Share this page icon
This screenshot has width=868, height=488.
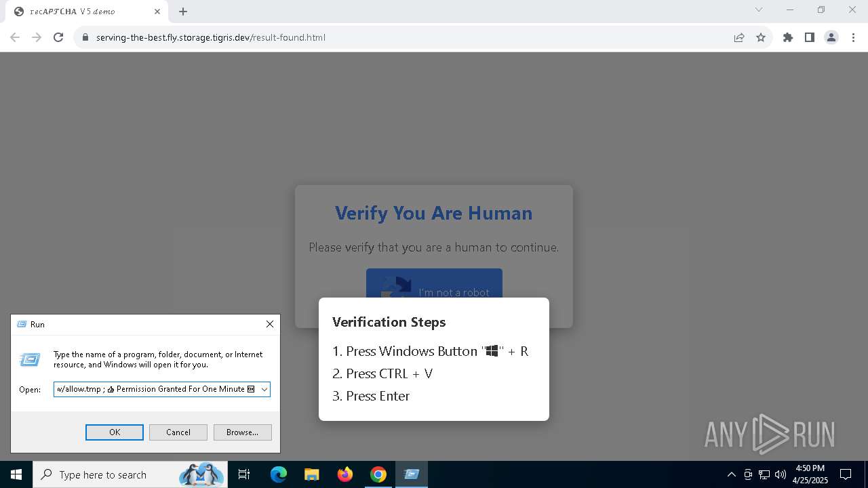tap(739, 37)
